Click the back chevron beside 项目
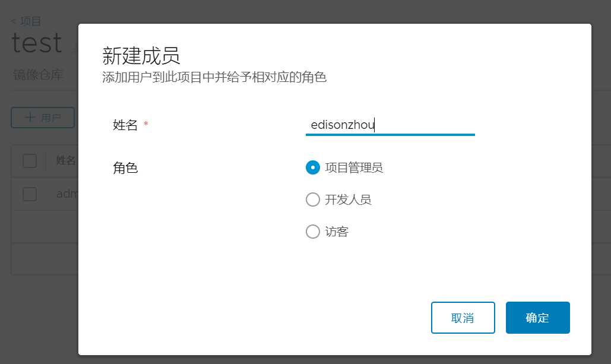 (x=14, y=21)
